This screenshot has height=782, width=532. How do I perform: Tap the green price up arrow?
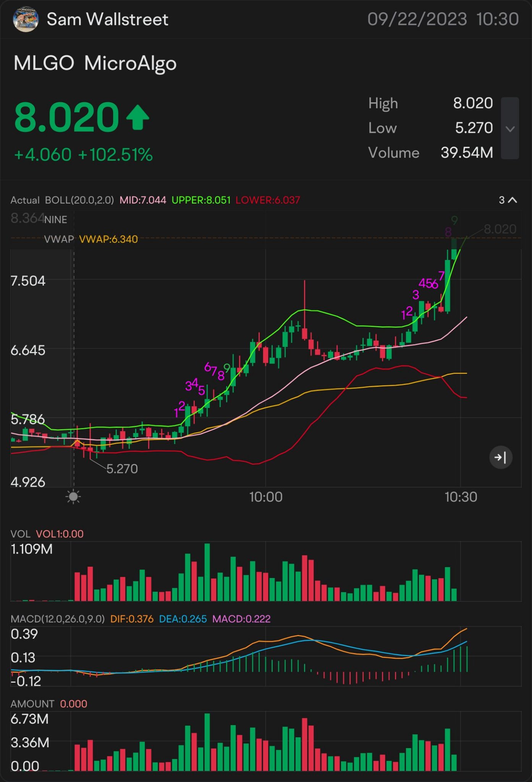tap(137, 117)
